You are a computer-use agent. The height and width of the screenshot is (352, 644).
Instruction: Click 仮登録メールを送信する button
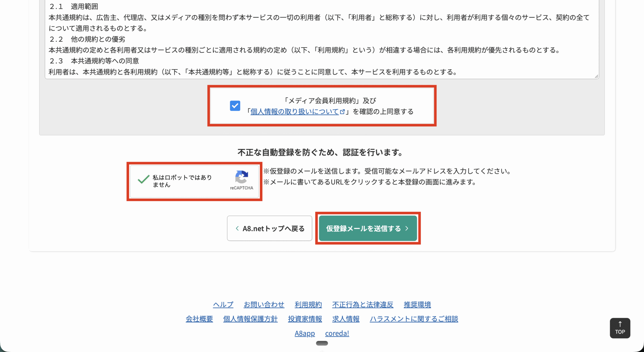click(x=368, y=228)
